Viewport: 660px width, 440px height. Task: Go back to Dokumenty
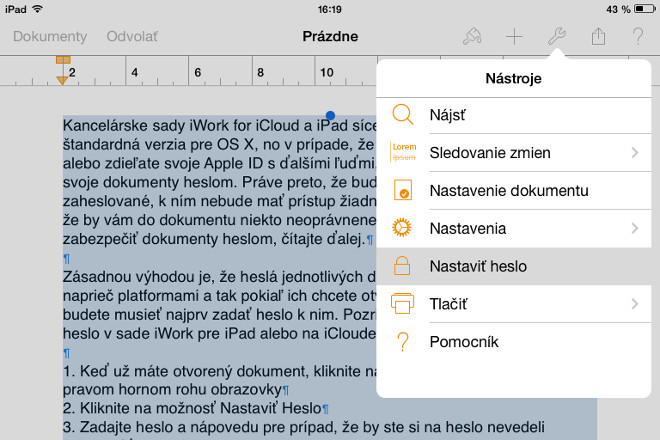click(50, 37)
